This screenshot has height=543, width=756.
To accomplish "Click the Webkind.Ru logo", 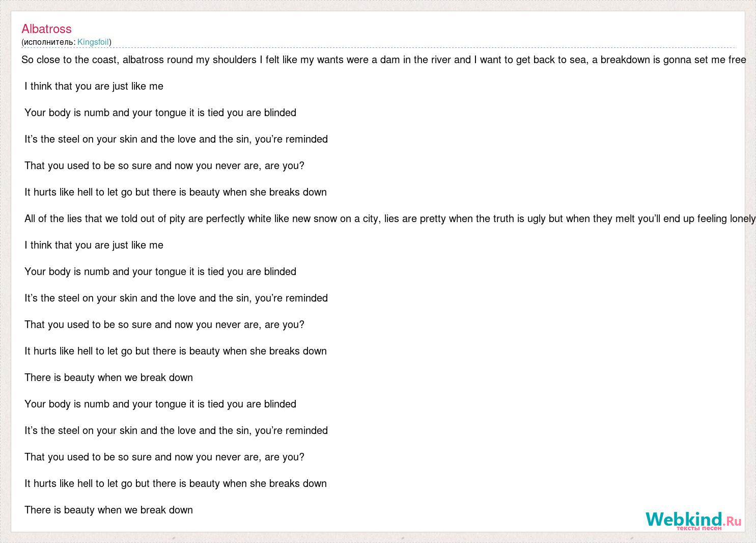I will 693,520.
